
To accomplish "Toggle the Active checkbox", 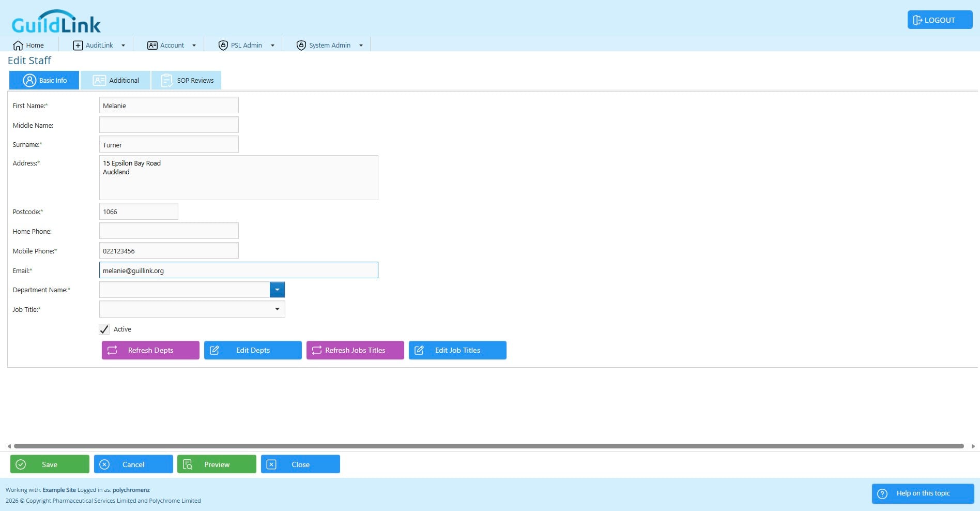I will (104, 329).
